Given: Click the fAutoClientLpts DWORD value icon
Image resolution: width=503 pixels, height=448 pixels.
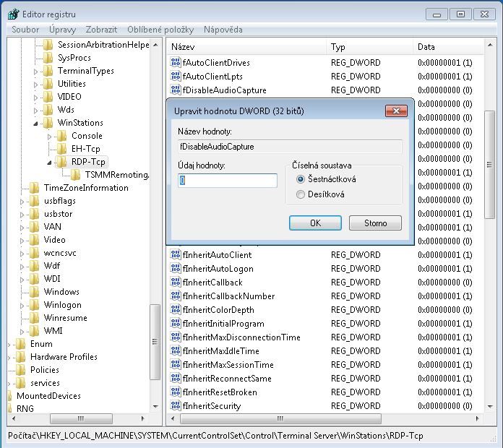Looking at the screenshot, I should point(176,77).
